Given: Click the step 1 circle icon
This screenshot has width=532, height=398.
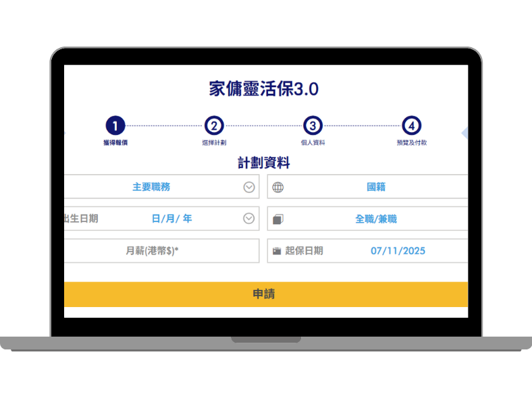Looking at the screenshot, I should click(115, 125).
